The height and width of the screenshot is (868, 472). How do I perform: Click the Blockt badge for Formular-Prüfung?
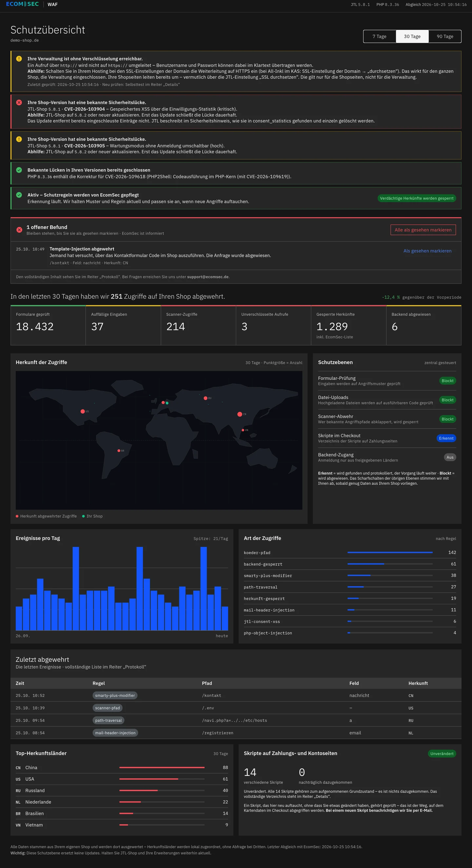pos(447,381)
